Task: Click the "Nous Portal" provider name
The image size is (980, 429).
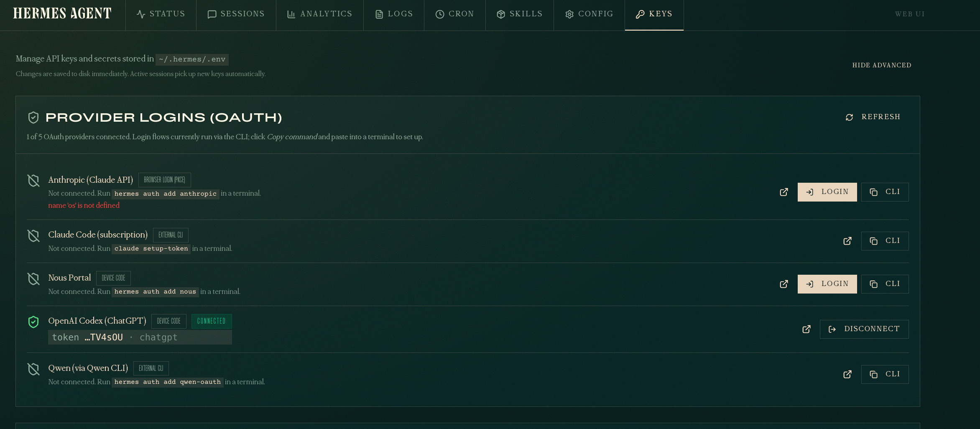Action: [69, 278]
